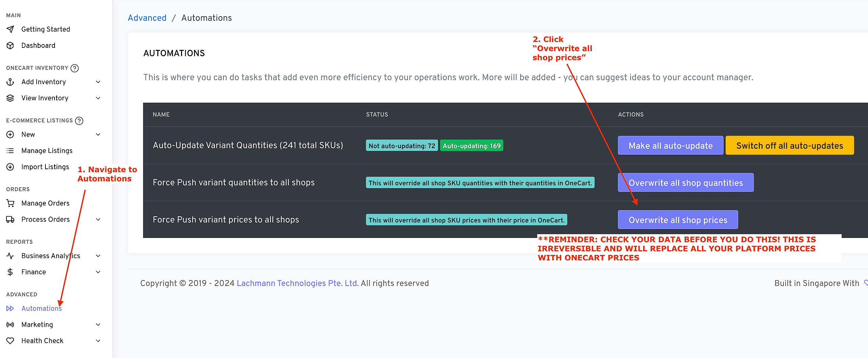
Task: Click the OneCart Inventory help question icon
Action: coord(75,68)
